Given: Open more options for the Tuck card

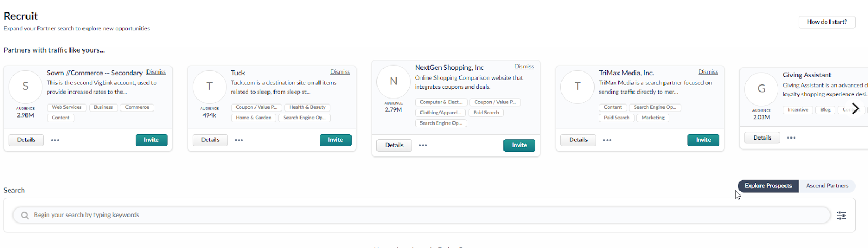Looking at the screenshot, I should 239,140.
